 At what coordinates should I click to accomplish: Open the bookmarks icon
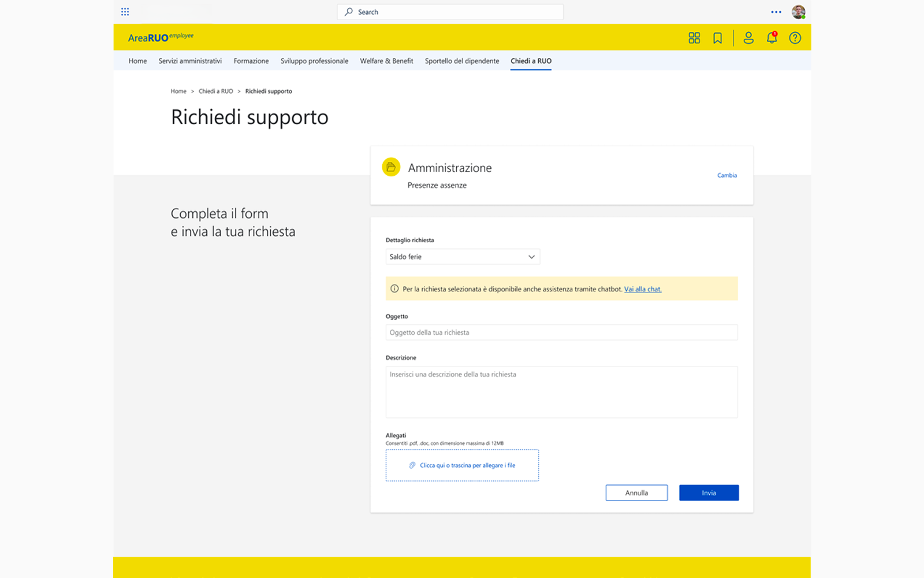point(717,38)
